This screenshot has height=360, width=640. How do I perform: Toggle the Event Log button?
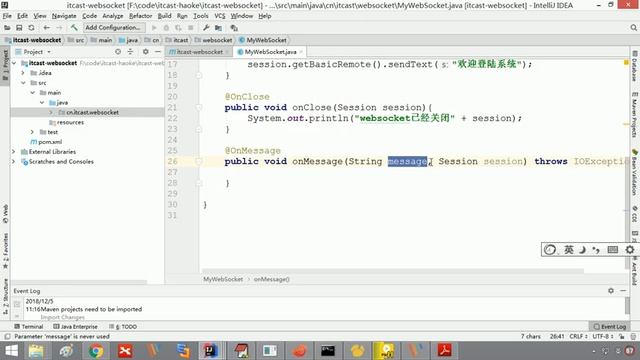[x=609, y=327]
